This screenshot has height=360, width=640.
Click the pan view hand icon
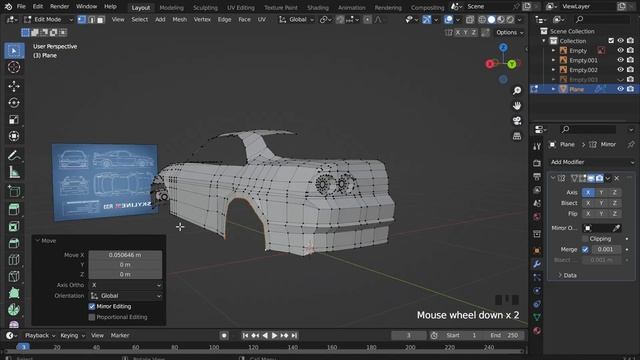point(517,106)
